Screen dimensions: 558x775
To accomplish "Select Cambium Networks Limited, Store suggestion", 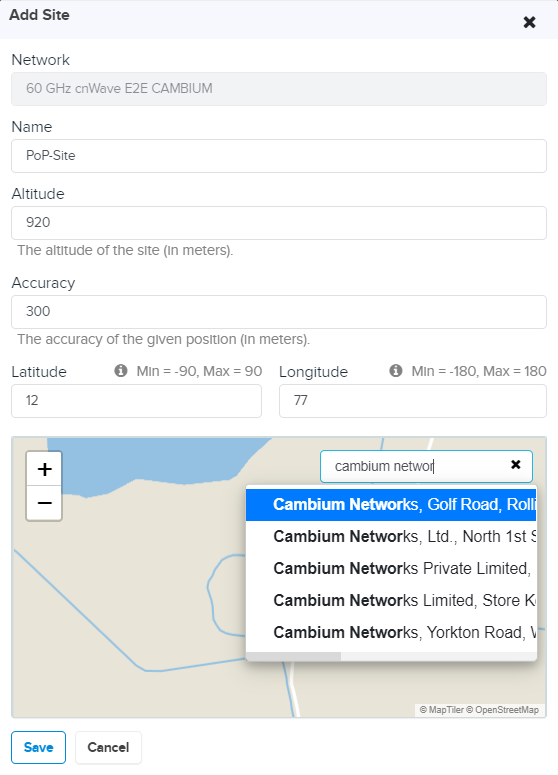I will pyautogui.click(x=391, y=601).
